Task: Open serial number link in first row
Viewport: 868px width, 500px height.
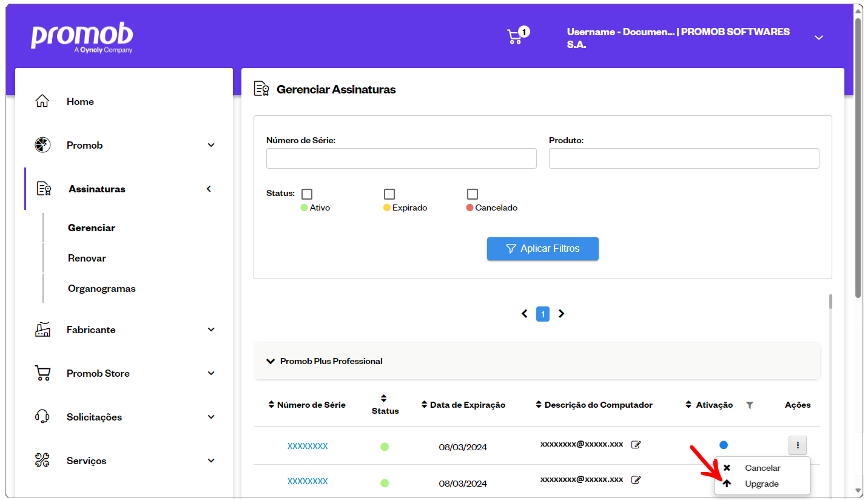Action: [308, 446]
